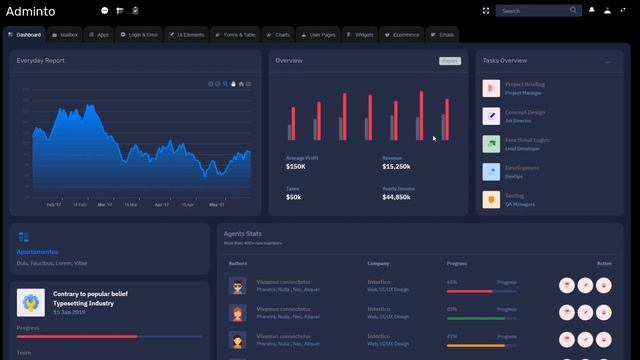Click the edit pencil in the green-progress row
This screenshot has width=640, height=360.
point(585,313)
